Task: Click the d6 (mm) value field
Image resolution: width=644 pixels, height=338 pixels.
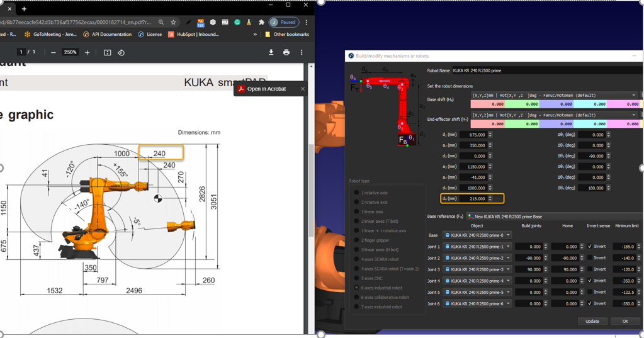Action: click(473, 198)
